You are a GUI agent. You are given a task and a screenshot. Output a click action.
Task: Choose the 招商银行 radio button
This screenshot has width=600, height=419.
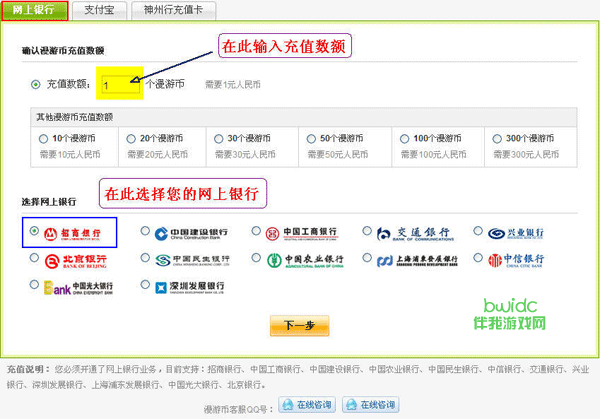(34, 231)
